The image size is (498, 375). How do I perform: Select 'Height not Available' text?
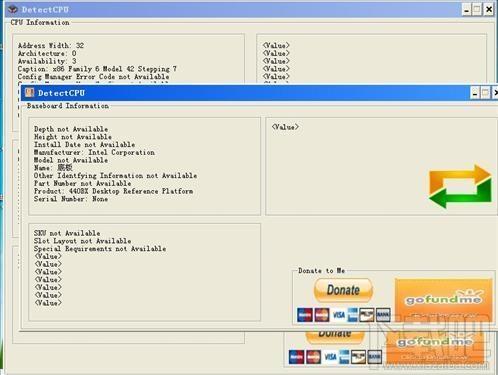point(73,137)
